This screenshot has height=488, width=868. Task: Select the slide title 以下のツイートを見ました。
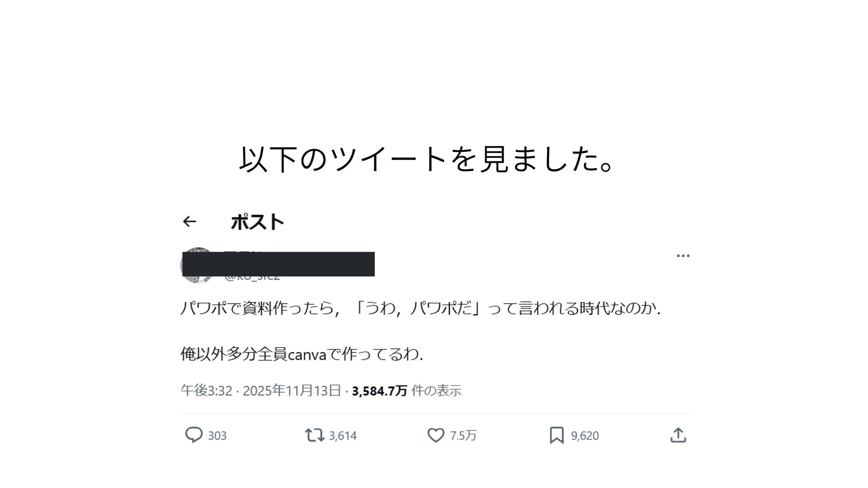(427, 159)
